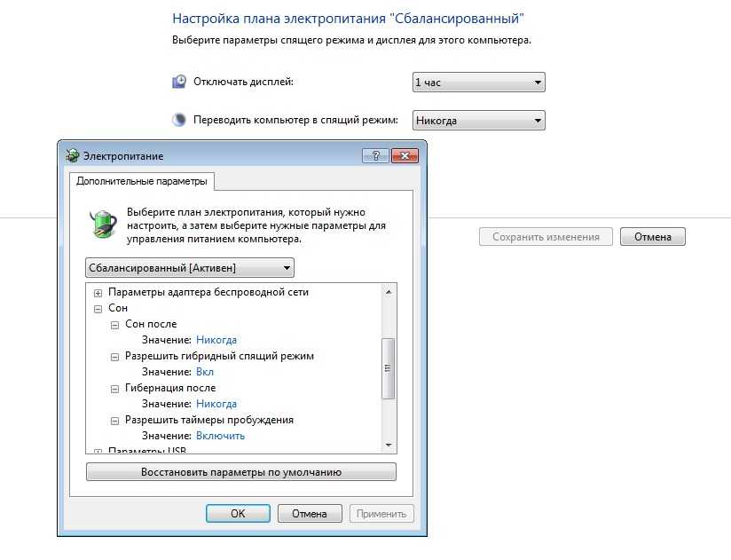Click the scroll up arrow in settings list

[389, 292]
